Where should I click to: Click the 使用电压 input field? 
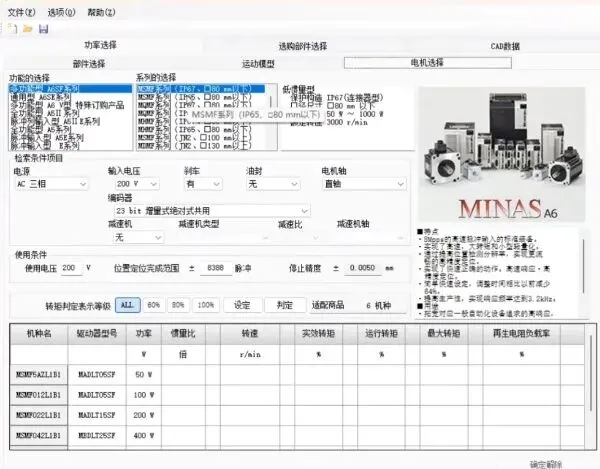pyautogui.click(x=72, y=268)
